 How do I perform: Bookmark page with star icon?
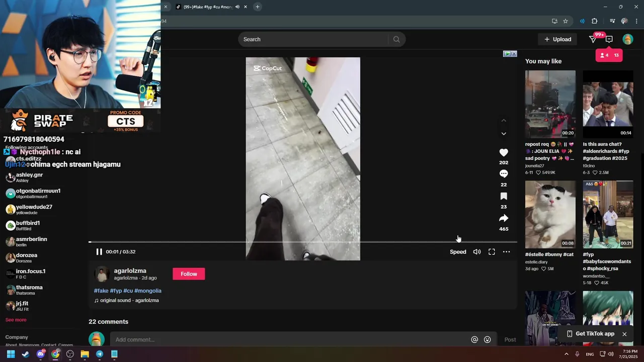pyautogui.click(x=566, y=21)
